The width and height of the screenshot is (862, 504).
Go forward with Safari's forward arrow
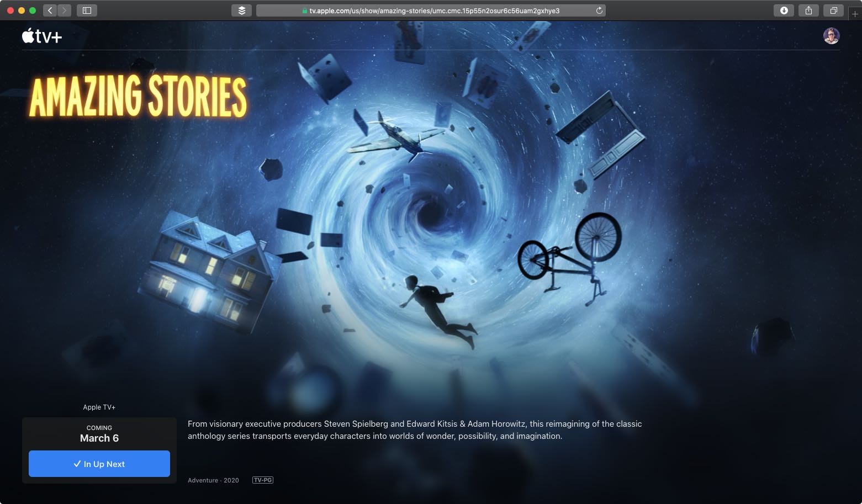pyautogui.click(x=64, y=10)
